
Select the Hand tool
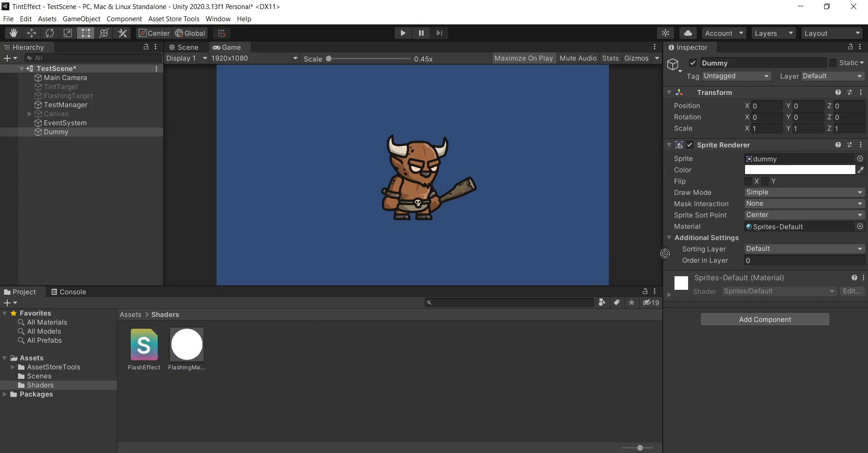pos(13,33)
